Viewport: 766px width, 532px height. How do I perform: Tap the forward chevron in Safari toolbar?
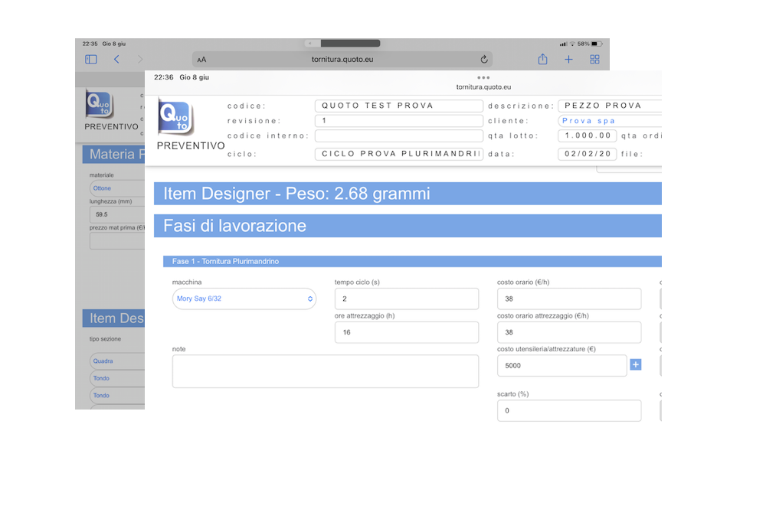pyautogui.click(x=140, y=60)
